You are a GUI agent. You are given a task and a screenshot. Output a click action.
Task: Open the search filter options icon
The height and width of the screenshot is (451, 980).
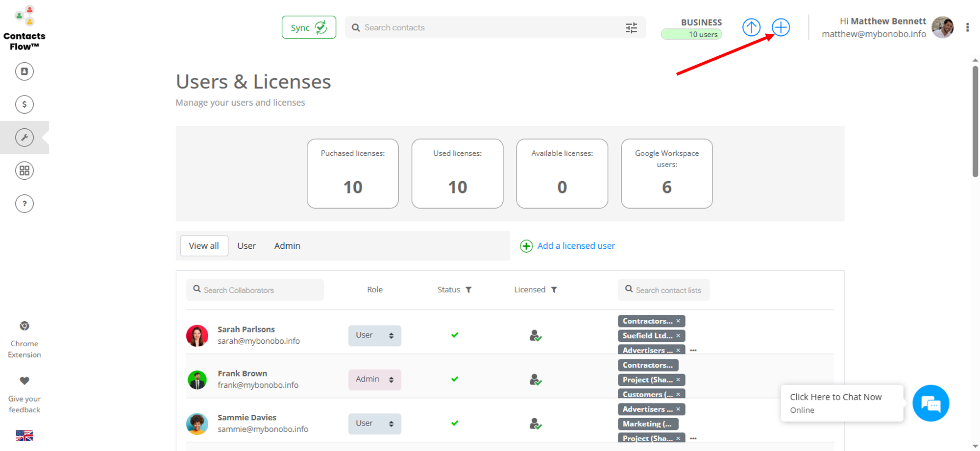631,28
